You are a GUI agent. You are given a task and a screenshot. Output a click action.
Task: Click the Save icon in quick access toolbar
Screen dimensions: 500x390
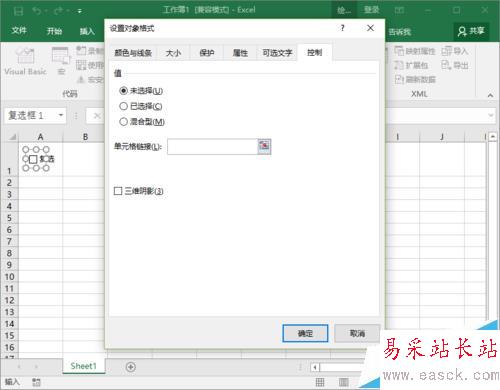(x=18, y=11)
